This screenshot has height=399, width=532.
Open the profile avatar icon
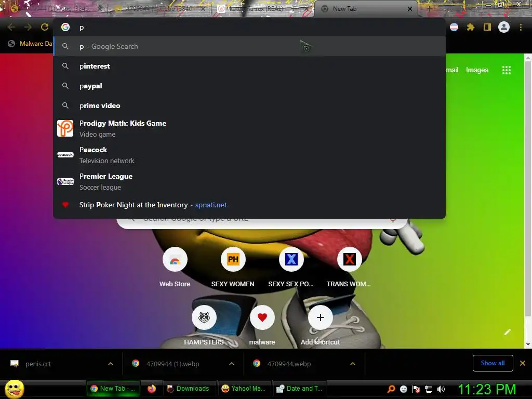(x=504, y=27)
